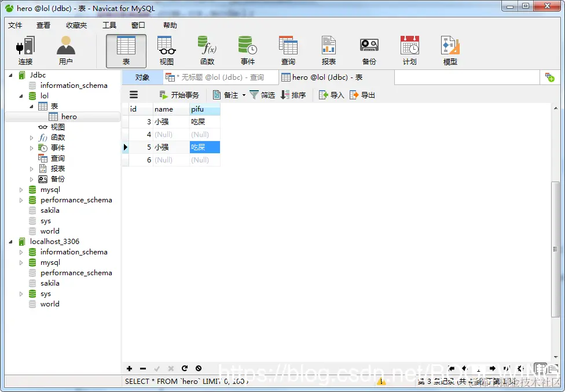This screenshot has width=565, height=392.
Task: Click the (Null) name cell of row 4
Action: coord(171,134)
